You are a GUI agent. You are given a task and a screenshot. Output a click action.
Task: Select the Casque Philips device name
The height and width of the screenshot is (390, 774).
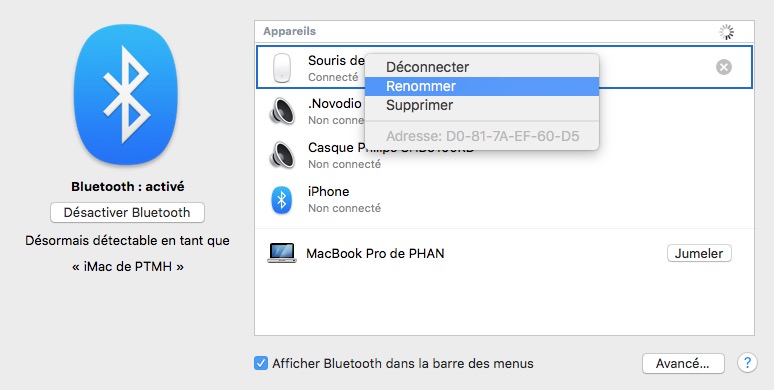pyautogui.click(x=390, y=148)
